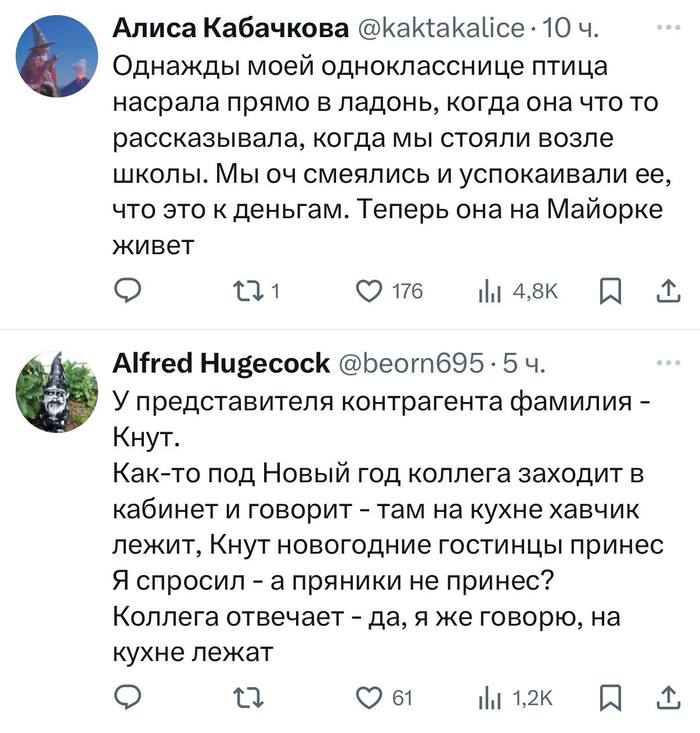Image resolution: width=700 pixels, height=733 pixels.
Task: View analytics for the 1,2K views tweet
Action: [x=489, y=698]
